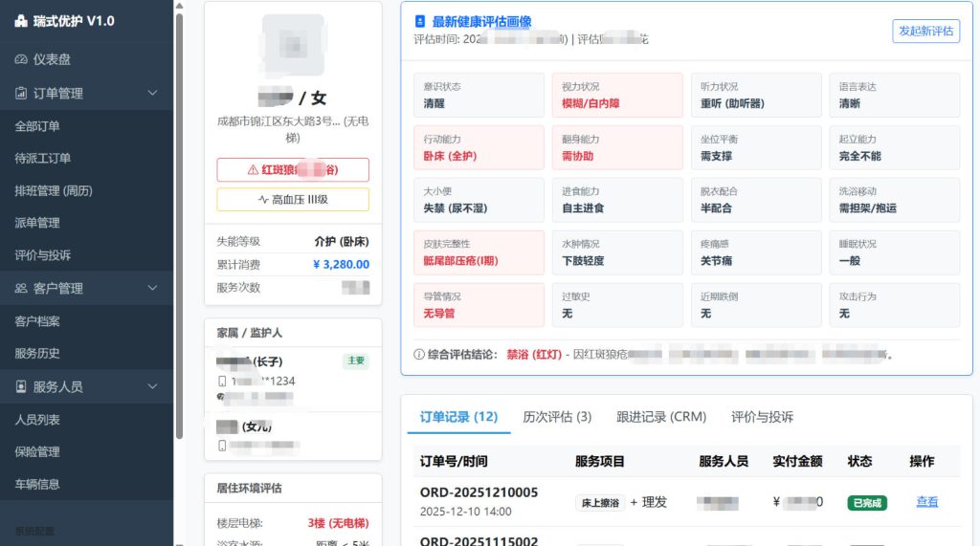Screen dimensions: 980x546
Task: Click the 水肿情况 下肢轻度 card
Action: pyautogui.click(x=617, y=252)
